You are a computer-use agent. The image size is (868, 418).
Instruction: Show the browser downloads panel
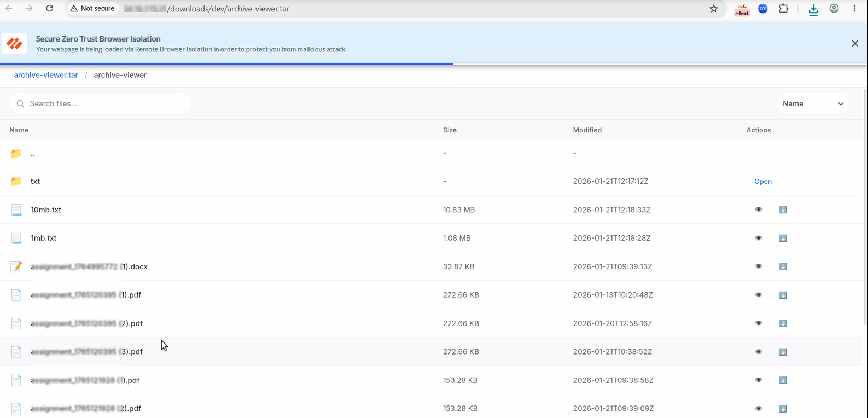pyautogui.click(x=814, y=9)
